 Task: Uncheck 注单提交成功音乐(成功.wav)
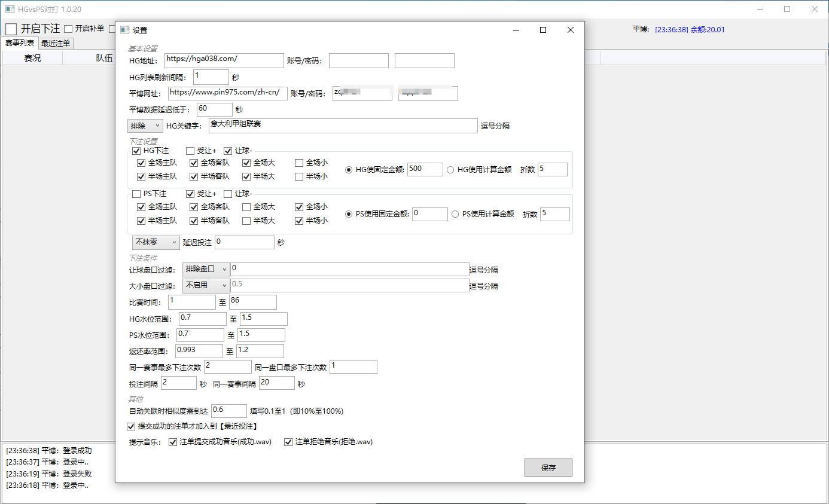point(173,442)
